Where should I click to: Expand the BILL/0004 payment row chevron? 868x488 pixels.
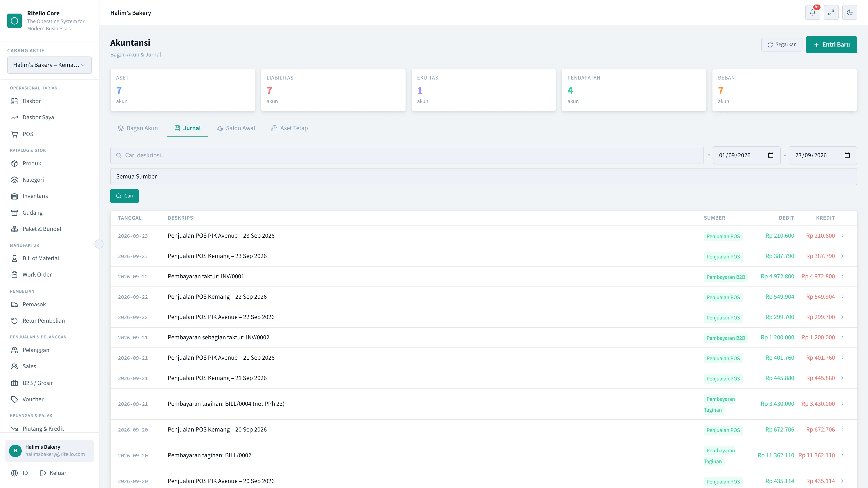pyautogui.click(x=842, y=404)
